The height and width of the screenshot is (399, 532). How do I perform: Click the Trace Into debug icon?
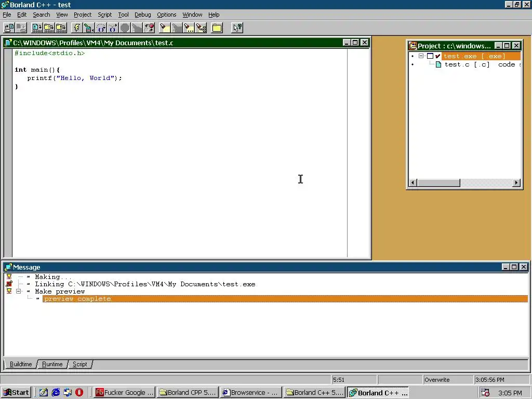point(113,28)
